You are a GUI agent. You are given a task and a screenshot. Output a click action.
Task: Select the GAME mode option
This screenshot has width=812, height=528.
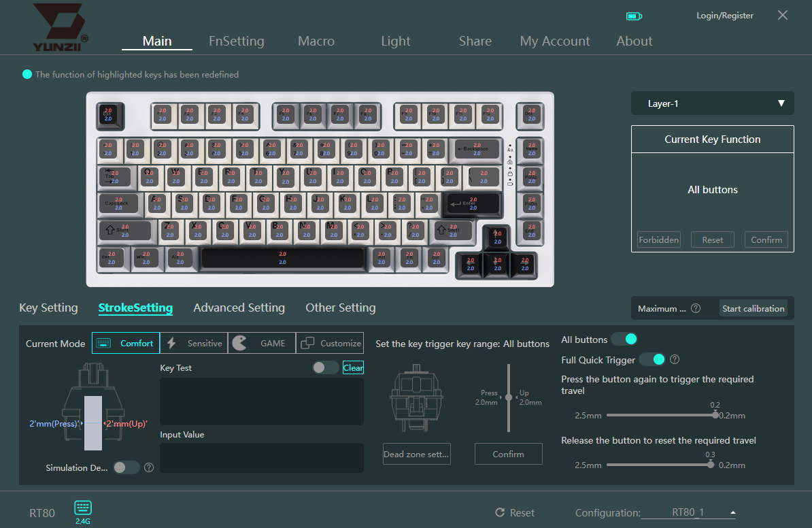point(262,343)
